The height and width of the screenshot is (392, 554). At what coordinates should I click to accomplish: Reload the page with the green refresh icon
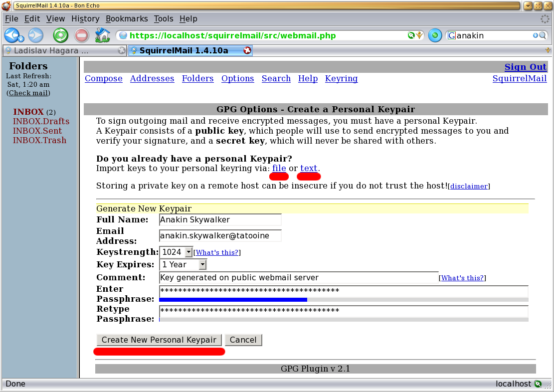tap(60, 35)
